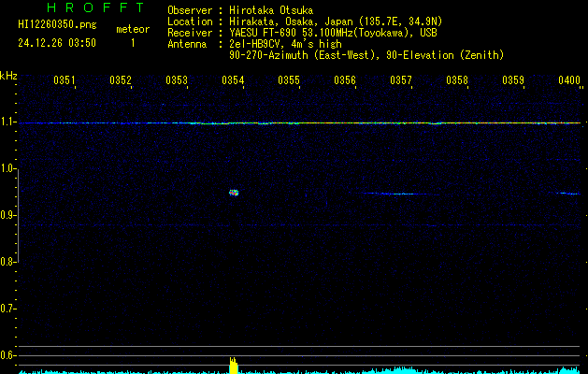This screenshot has height=374, width=588.
Task: Click the observer name Hirotaka Otsuka
Action: [x=271, y=10]
